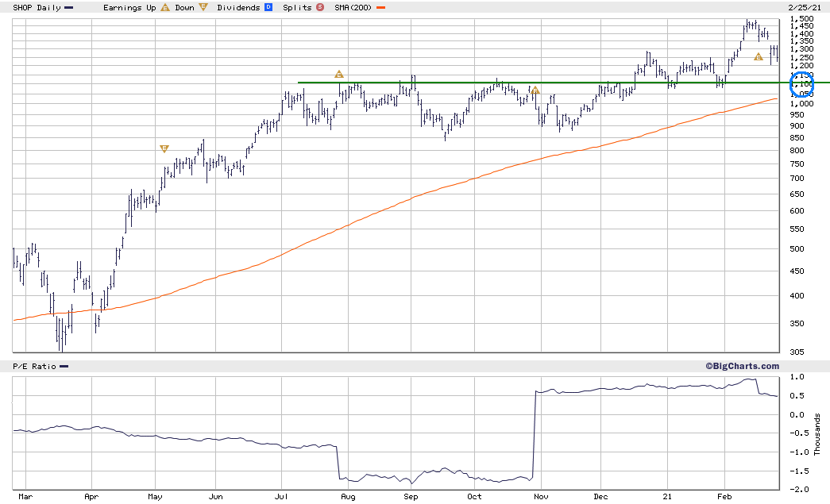The width and height of the screenshot is (830, 504).
Task: Select the earnings-down marker near May
Action: tap(164, 148)
